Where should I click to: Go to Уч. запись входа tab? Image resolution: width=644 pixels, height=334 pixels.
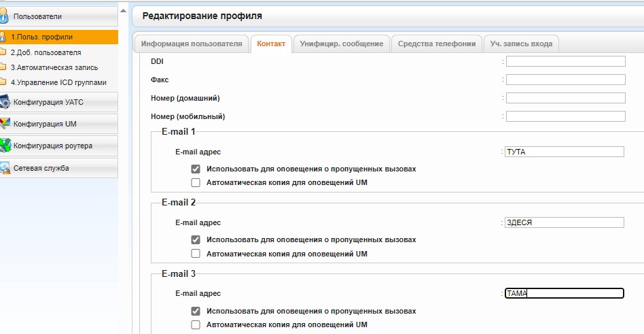point(521,44)
